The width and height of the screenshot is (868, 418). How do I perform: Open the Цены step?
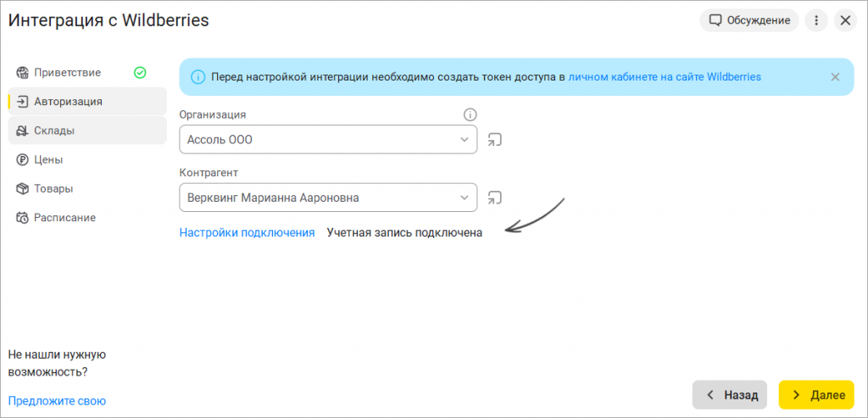coord(87,159)
